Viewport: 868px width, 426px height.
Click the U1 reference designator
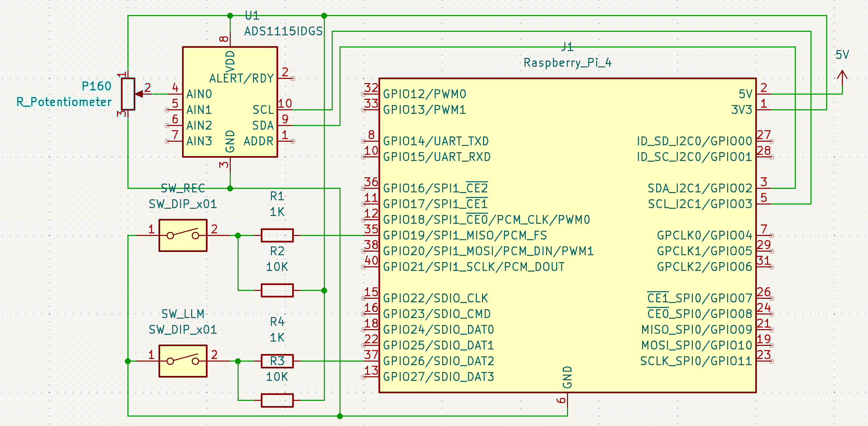(252, 15)
